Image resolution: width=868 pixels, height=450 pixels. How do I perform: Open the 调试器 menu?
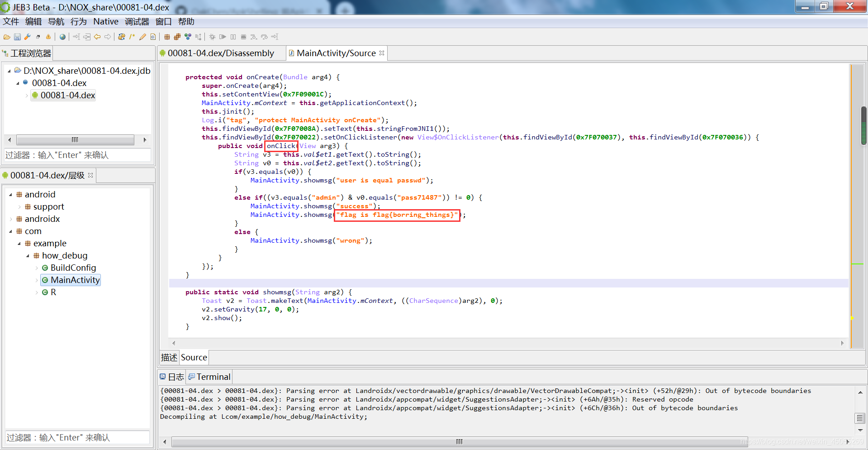click(x=137, y=22)
